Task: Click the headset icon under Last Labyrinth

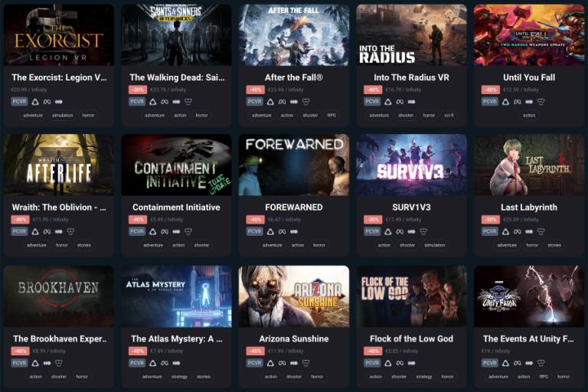Action: [x=541, y=231]
